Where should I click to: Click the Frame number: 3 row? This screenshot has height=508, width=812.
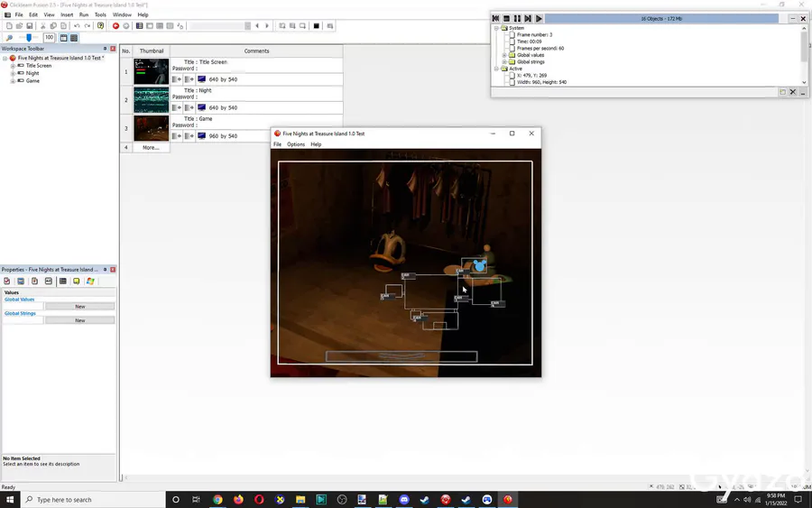(x=534, y=34)
